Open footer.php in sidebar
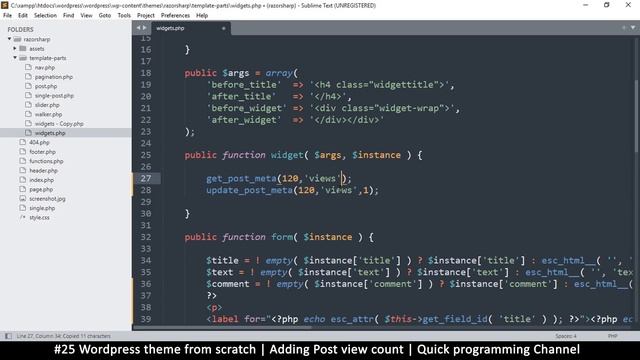The height and width of the screenshot is (360, 640). (42, 152)
